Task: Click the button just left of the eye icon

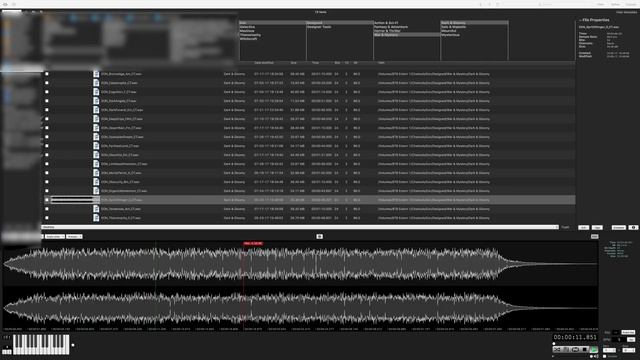Action: click(x=619, y=227)
